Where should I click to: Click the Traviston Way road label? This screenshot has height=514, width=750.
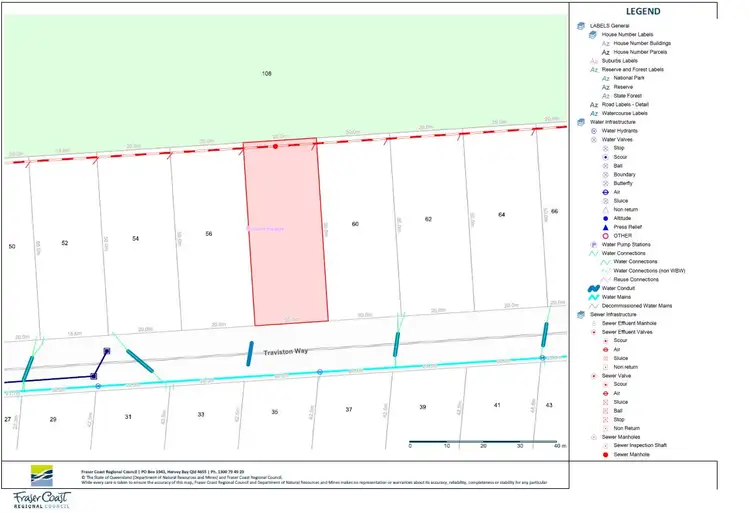tap(286, 352)
